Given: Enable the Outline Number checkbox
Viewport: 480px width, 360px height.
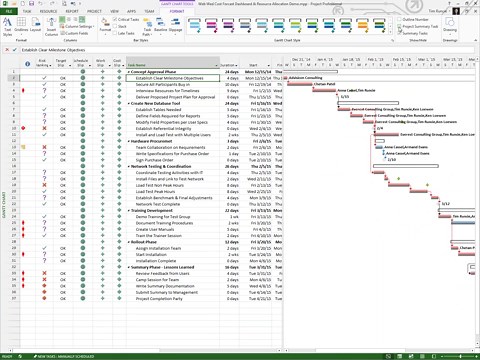Looking at the screenshot, I should click(x=399, y=19).
